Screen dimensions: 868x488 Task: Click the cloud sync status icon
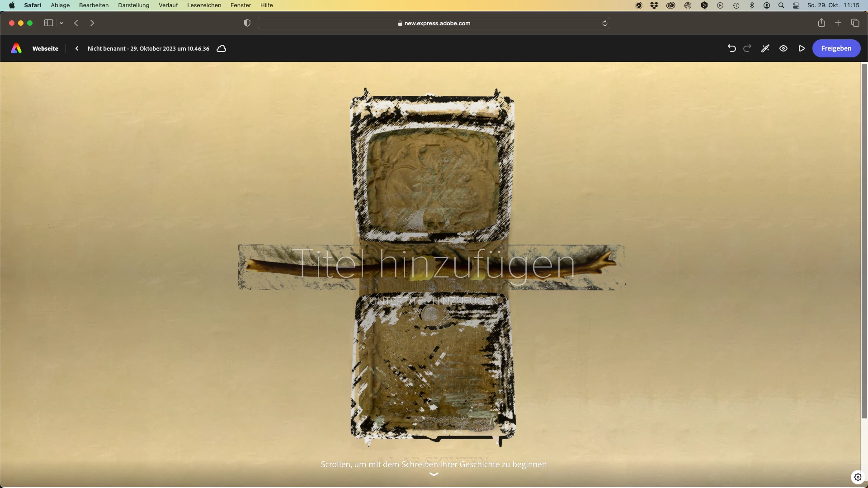click(222, 48)
